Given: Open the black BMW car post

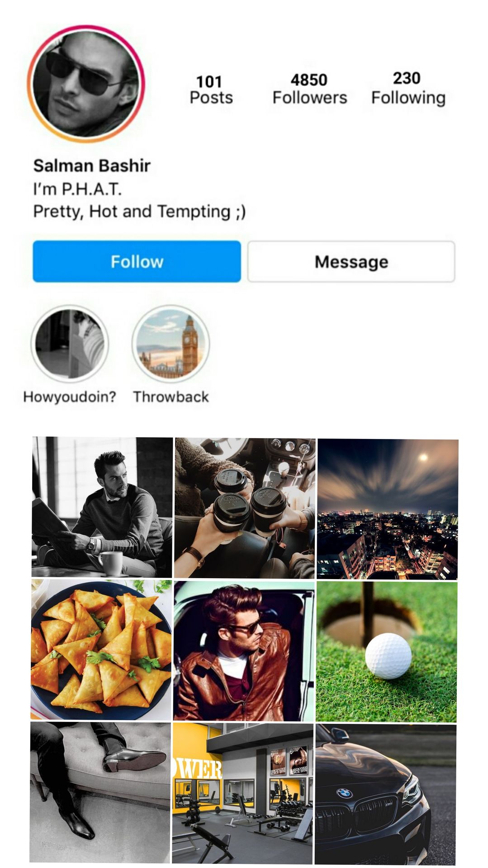Looking at the screenshot, I should (x=386, y=794).
